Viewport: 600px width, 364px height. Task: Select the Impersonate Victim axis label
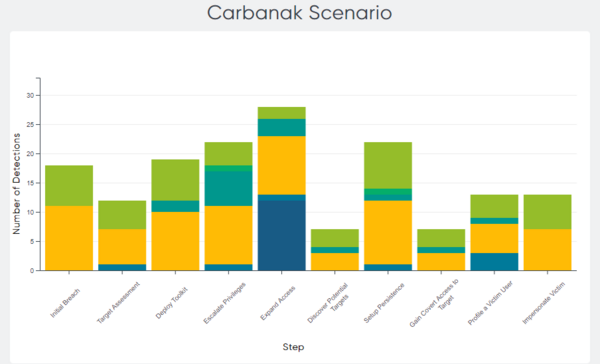point(544,302)
